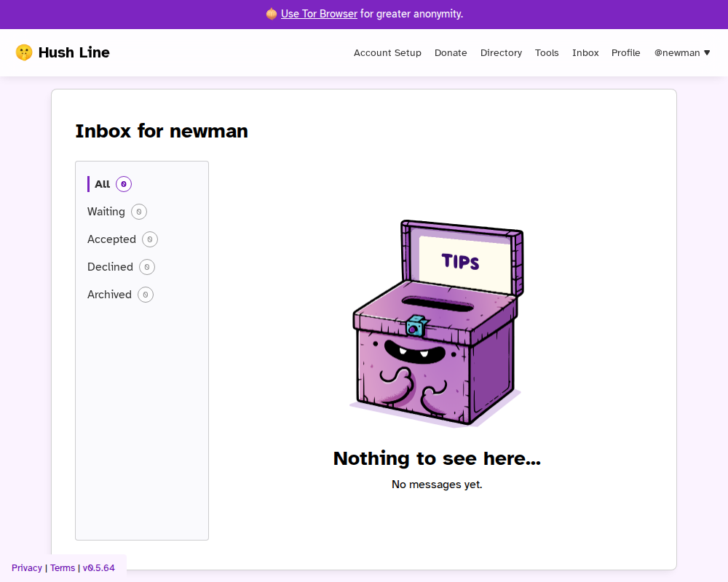
Task: Open the @newman account dropdown
Action: click(x=681, y=52)
